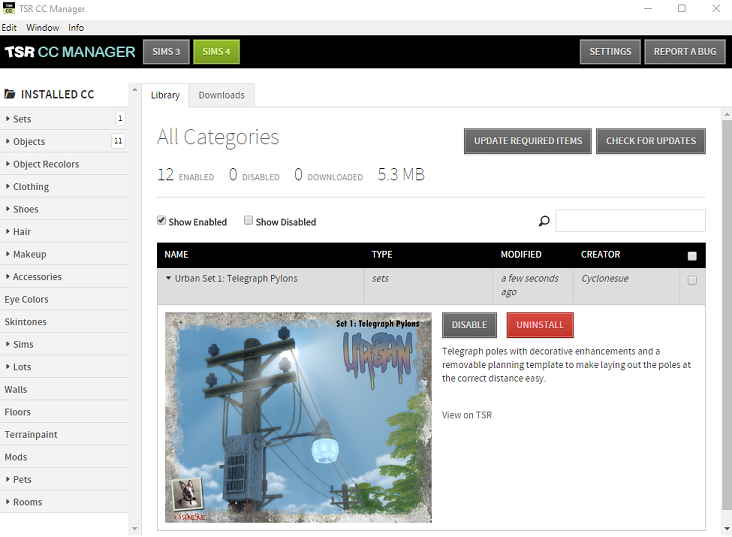Disable the Urban Set 1 content

click(469, 325)
